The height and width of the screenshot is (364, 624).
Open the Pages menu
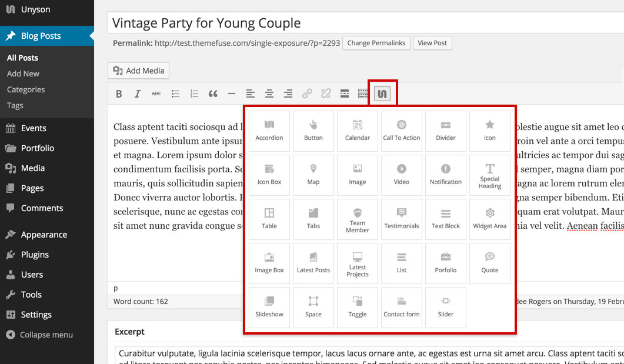[x=47, y=188]
